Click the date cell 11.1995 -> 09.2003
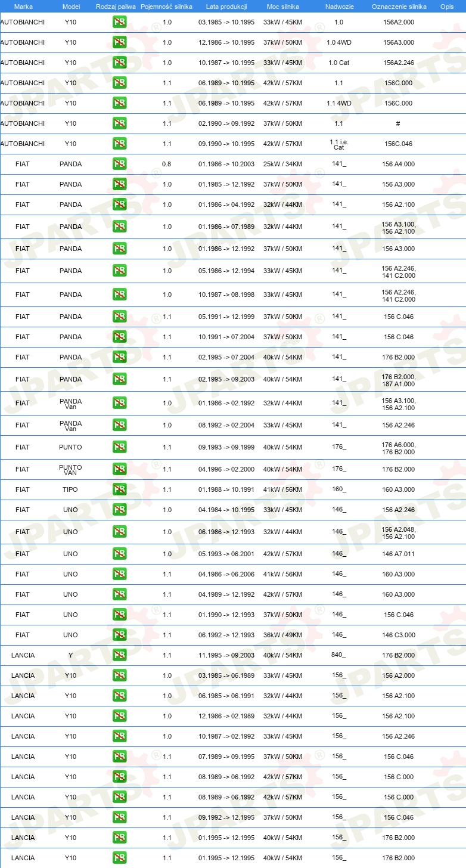Image resolution: width=466 pixels, height=868 pixels. (x=226, y=655)
